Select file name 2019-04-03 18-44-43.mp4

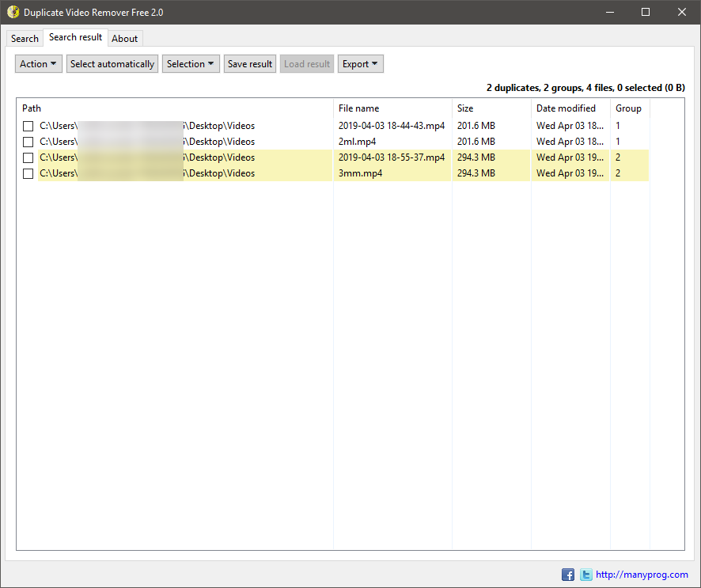click(x=392, y=126)
